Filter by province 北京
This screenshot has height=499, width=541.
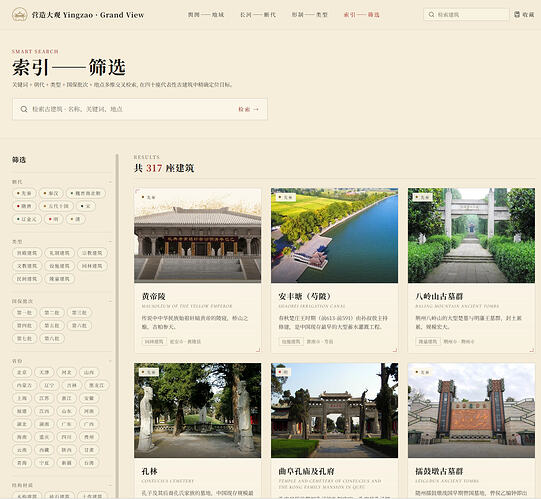pyautogui.click(x=22, y=372)
